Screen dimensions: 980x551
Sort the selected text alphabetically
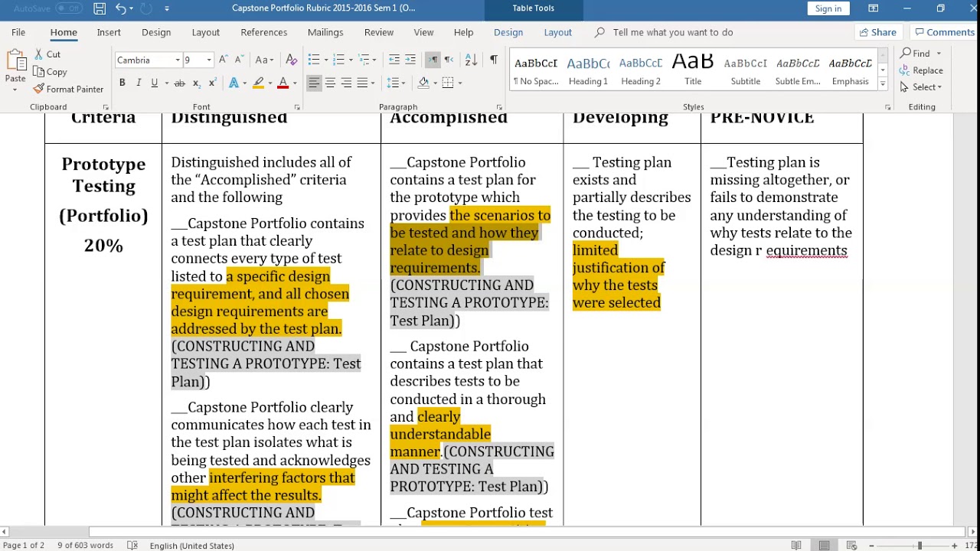(x=472, y=60)
